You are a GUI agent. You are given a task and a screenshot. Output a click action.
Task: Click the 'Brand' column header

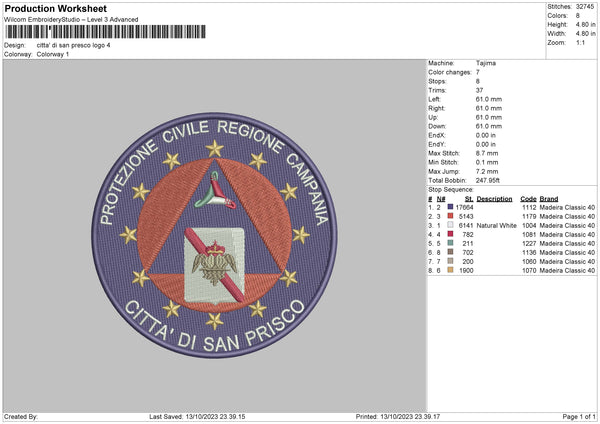coord(549,199)
